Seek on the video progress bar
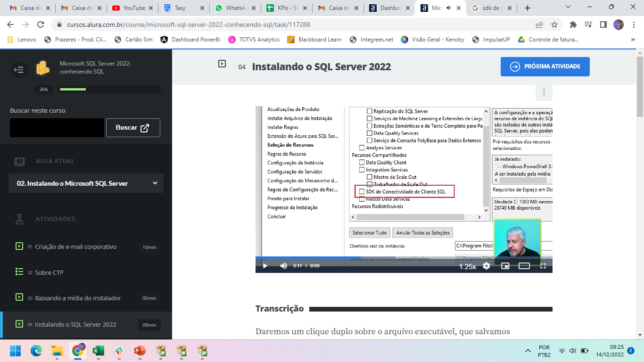 [404, 258]
